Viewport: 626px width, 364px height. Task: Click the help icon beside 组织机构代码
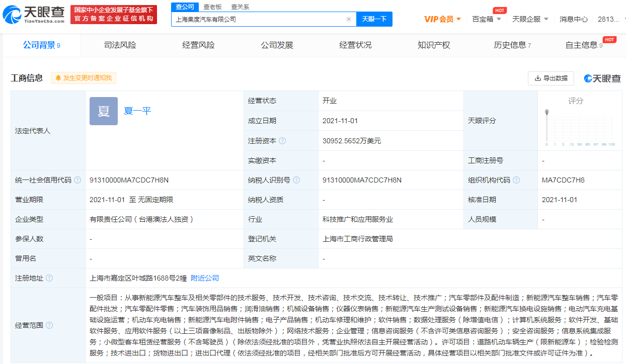point(516,180)
